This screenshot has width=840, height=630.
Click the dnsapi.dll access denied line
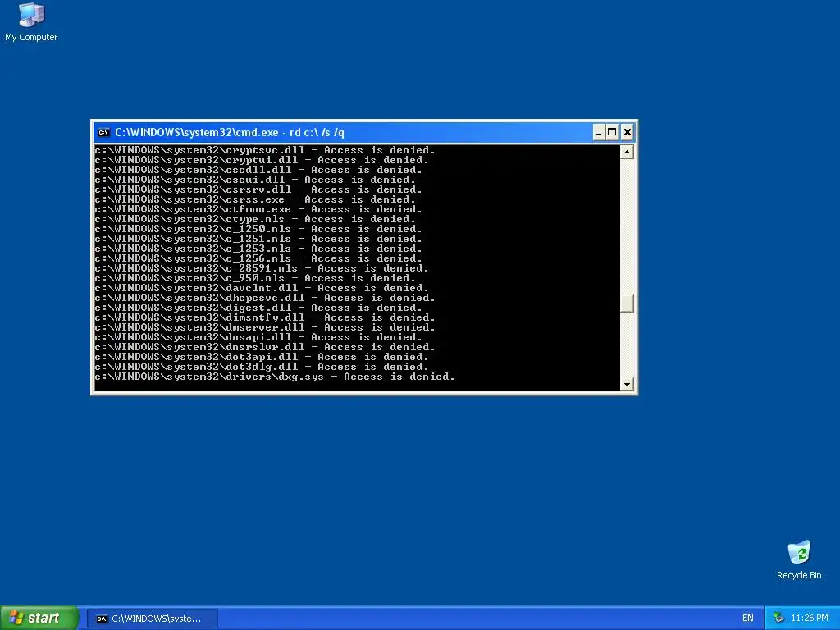(x=258, y=337)
